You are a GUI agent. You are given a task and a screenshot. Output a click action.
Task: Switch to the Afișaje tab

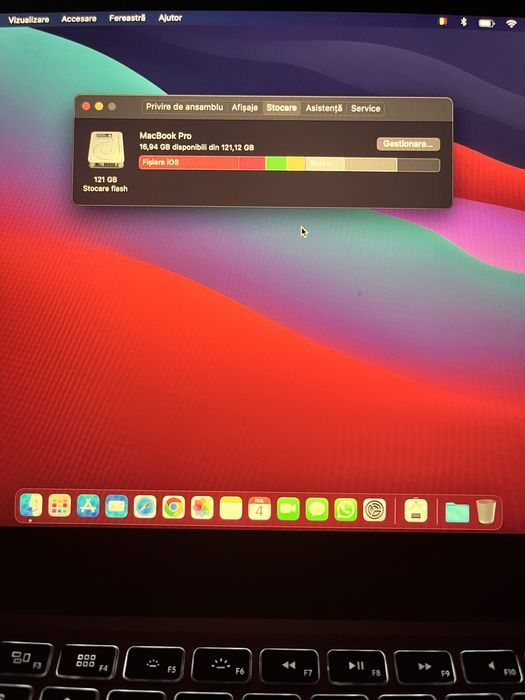[x=245, y=108]
